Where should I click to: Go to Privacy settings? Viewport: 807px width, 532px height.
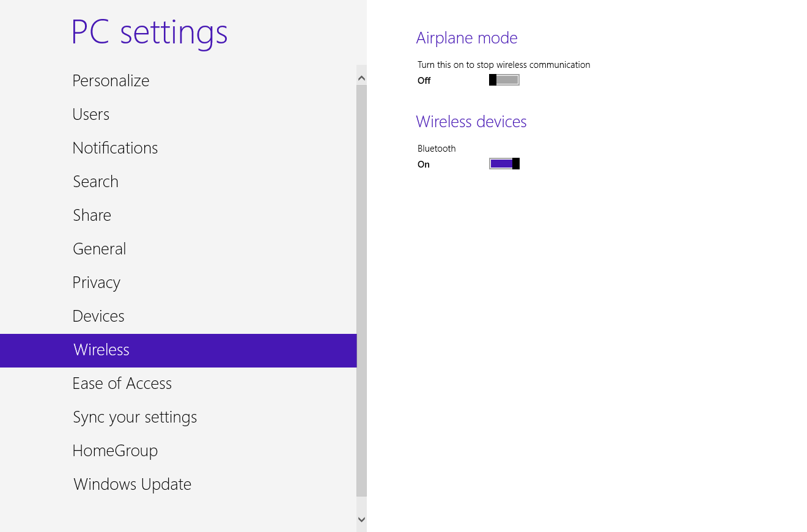pos(178,283)
